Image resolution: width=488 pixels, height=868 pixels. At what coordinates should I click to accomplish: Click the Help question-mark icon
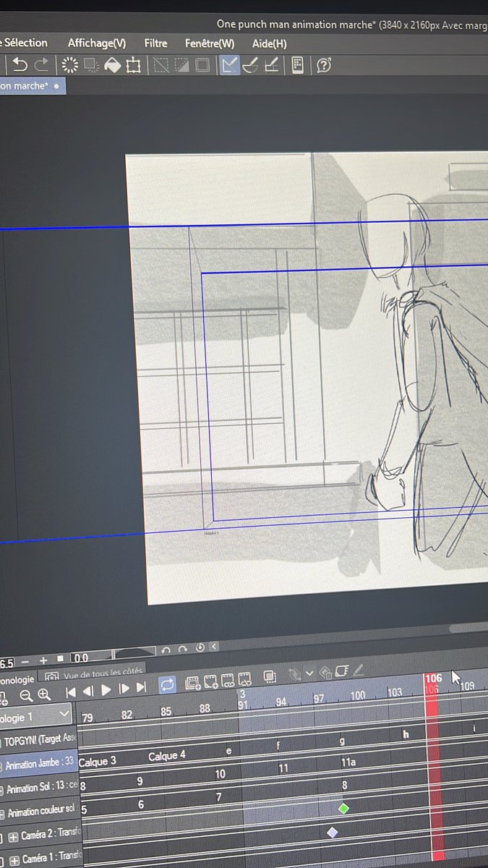(324, 66)
